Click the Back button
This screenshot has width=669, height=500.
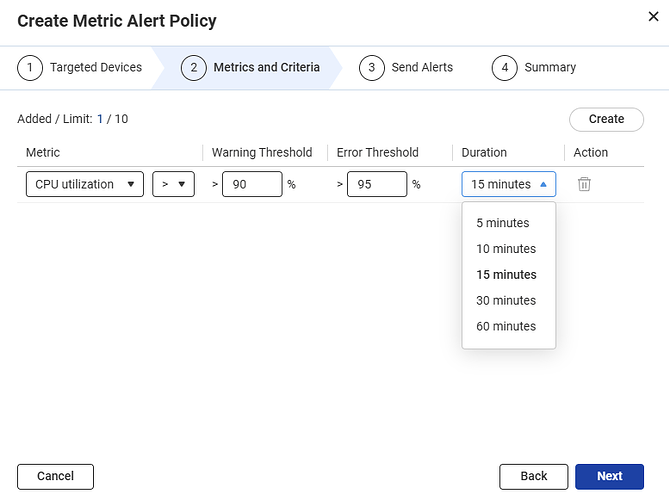tap(534, 477)
